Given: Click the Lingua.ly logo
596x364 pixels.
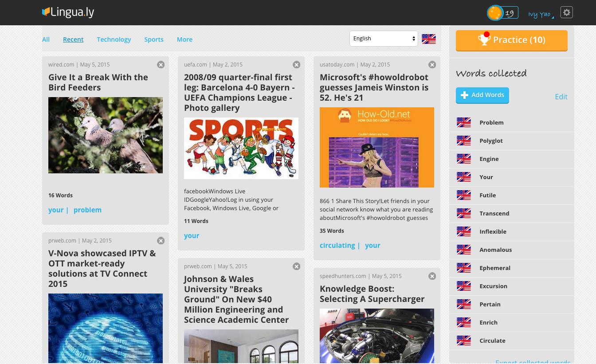Looking at the screenshot, I should [x=68, y=12].
